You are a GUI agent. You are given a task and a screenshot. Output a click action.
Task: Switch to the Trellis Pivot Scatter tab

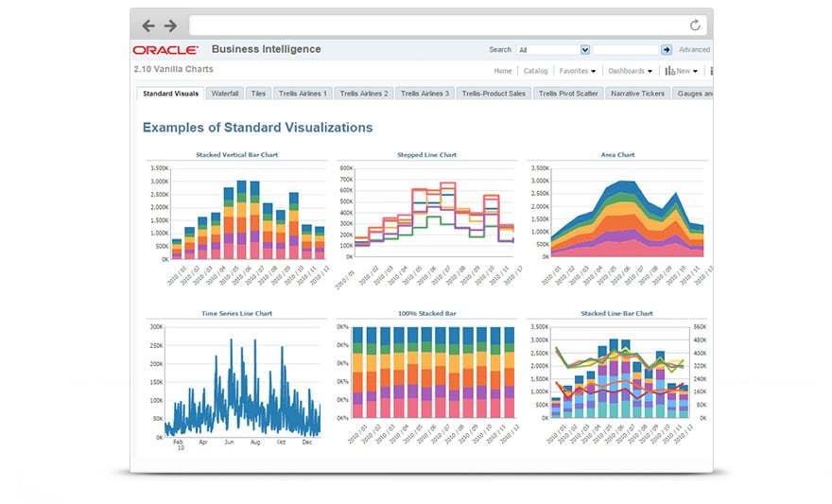pos(568,94)
